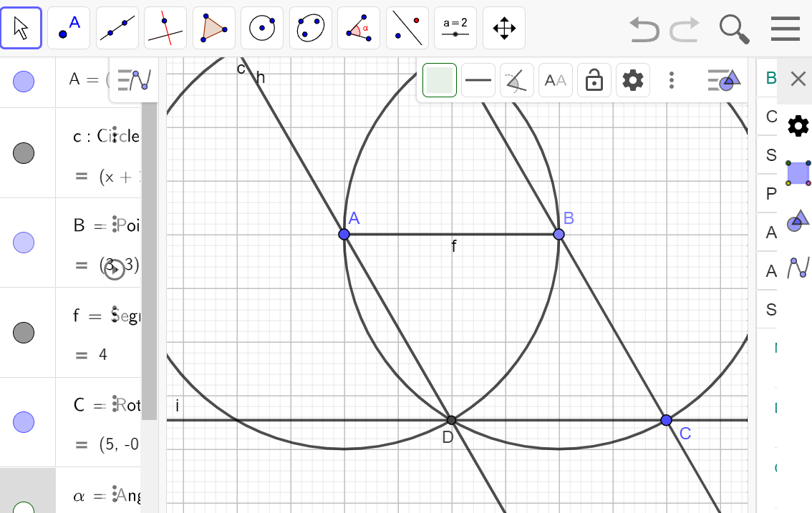Select the Ellipse tool
812x513 pixels.
[310, 28]
